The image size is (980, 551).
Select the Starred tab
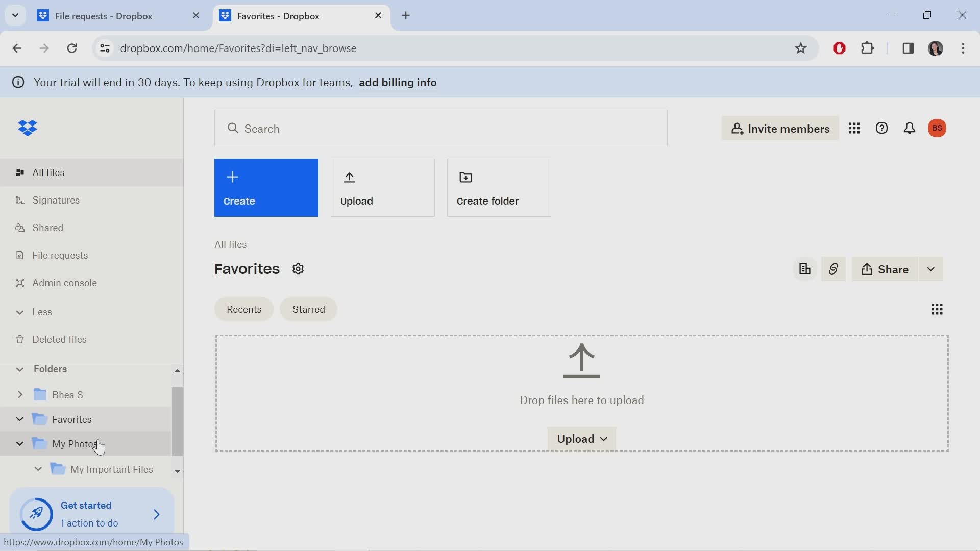pyautogui.click(x=309, y=309)
